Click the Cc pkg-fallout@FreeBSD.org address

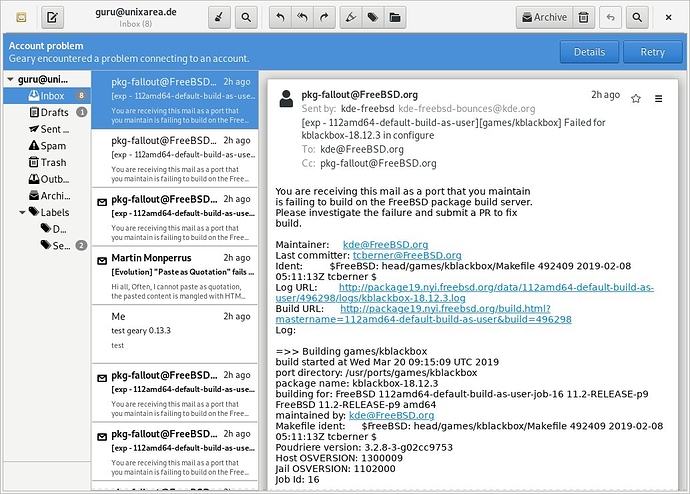click(378, 164)
